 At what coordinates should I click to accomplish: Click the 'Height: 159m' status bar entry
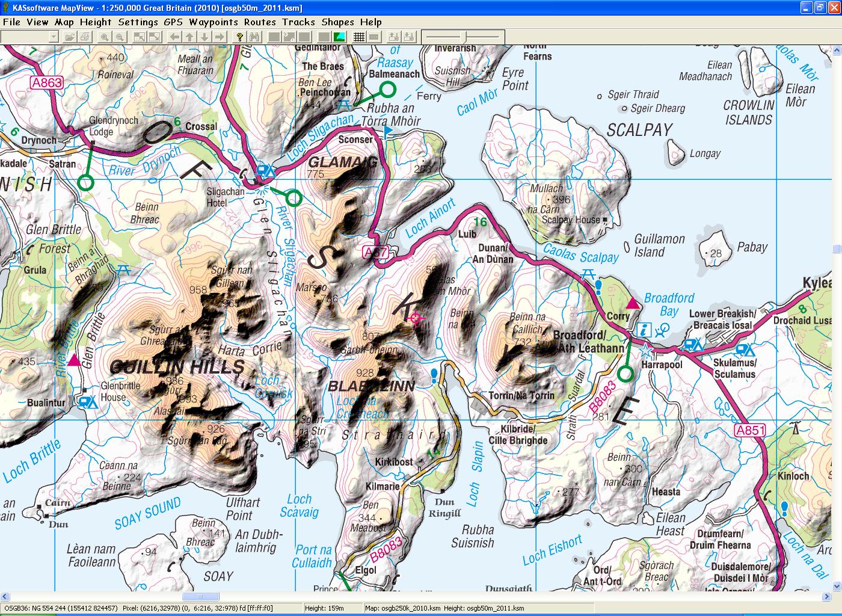(x=324, y=608)
